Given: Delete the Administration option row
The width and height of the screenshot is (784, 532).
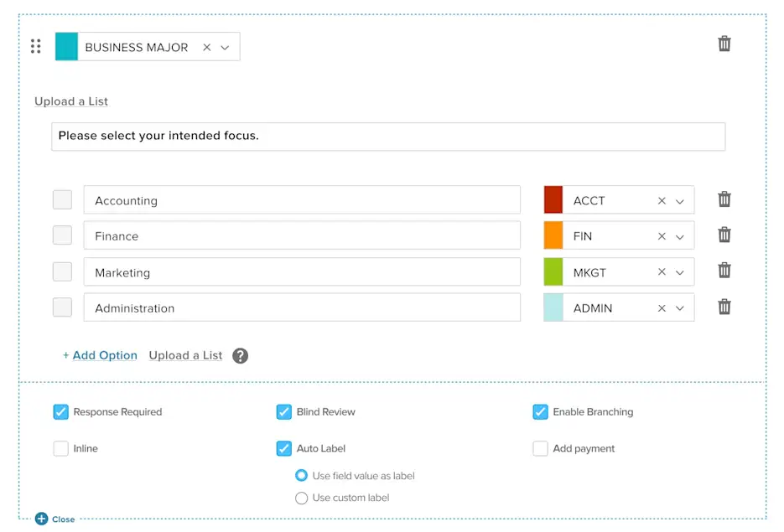Looking at the screenshot, I should [x=724, y=307].
